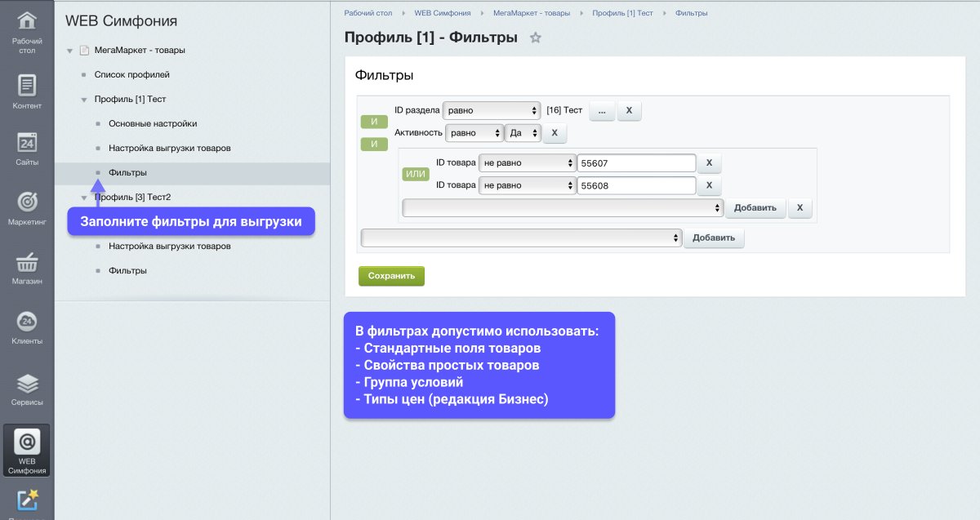Open the равно dropdown for ID раздела
Viewport: 980px width, 520px height.
491,110
